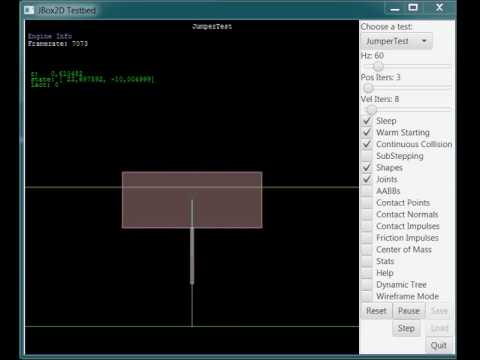Tick the Help checkbox
Viewport: 480px width, 360px height.
coord(367,273)
